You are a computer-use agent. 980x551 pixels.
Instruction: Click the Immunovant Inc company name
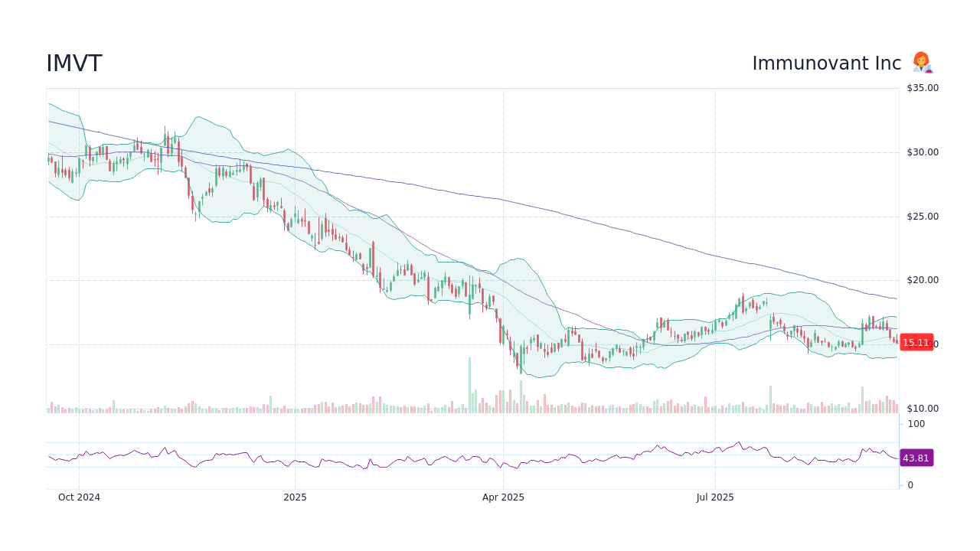click(x=826, y=63)
